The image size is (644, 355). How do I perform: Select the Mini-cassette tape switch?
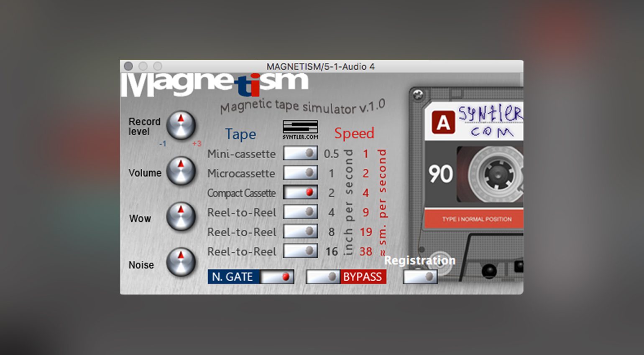[300, 153]
